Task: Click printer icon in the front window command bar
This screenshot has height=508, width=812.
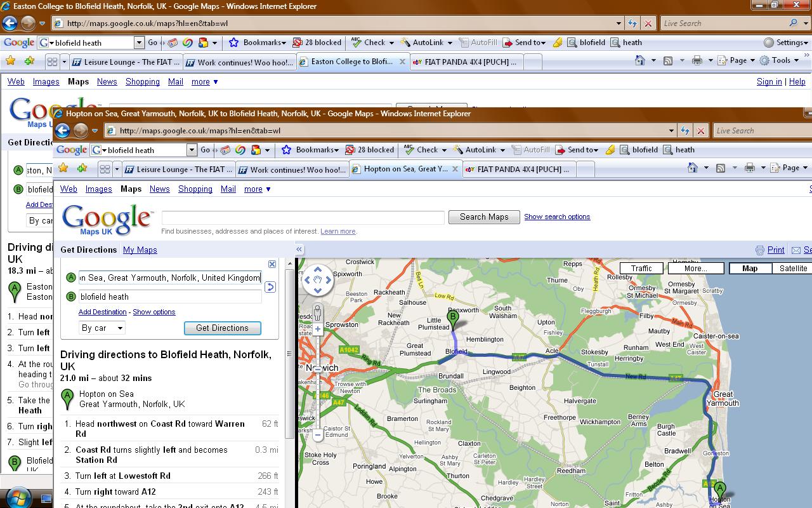Action: [750, 168]
